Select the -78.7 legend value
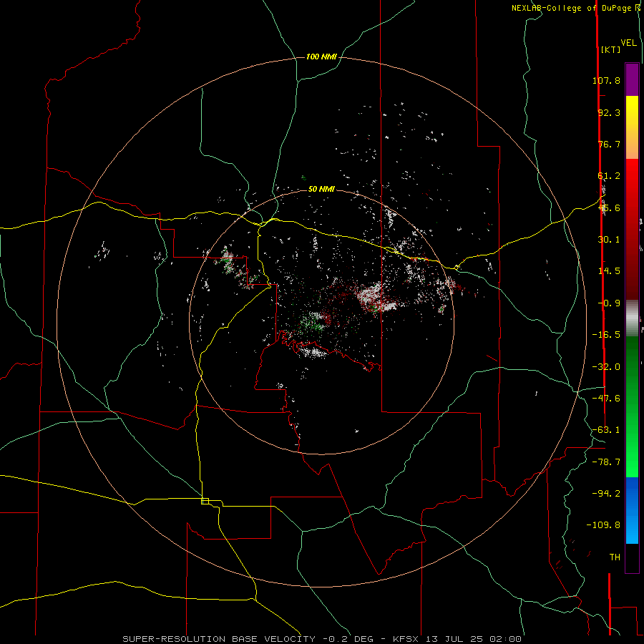 (606, 462)
